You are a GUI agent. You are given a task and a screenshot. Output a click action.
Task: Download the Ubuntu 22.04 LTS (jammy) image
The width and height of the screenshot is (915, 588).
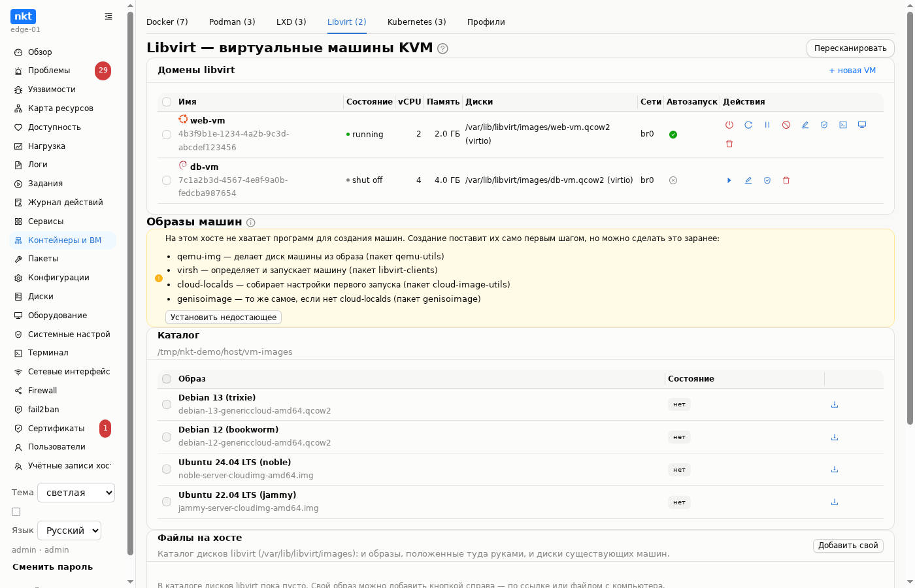pyautogui.click(x=835, y=502)
